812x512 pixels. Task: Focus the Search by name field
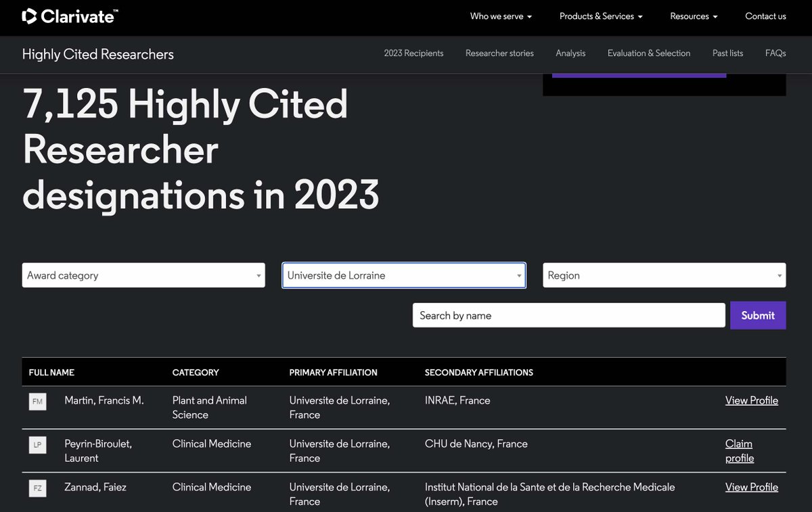tap(569, 315)
